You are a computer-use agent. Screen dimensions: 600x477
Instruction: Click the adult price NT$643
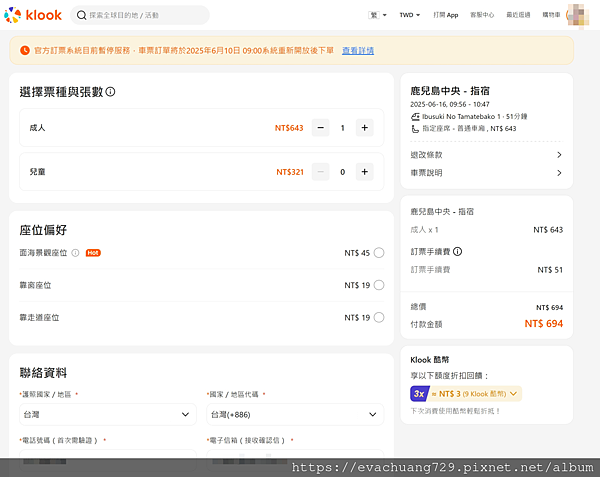289,128
